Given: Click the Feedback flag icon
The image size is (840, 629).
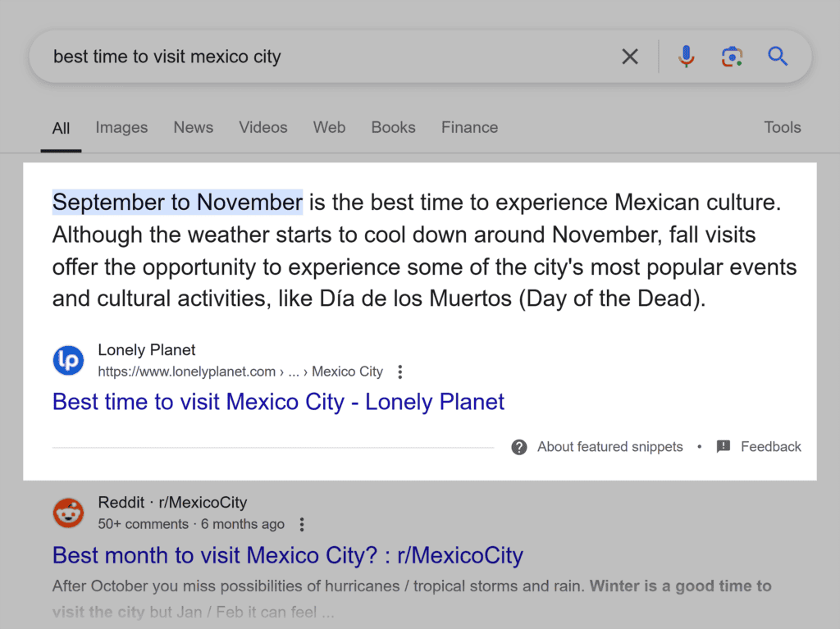Looking at the screenshot, I should pos(723,446).
